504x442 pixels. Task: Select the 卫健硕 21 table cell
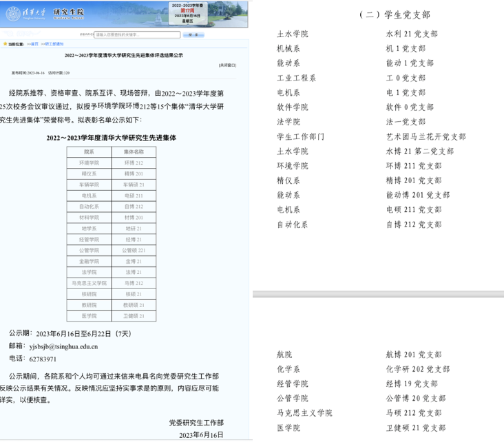(x=134, y=315)
